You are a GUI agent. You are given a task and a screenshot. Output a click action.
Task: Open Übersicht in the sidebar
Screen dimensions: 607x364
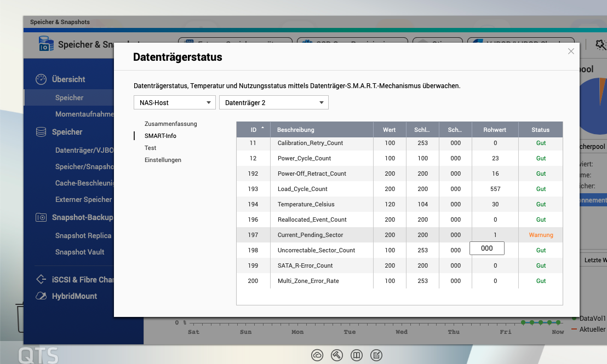pos(68,79)
